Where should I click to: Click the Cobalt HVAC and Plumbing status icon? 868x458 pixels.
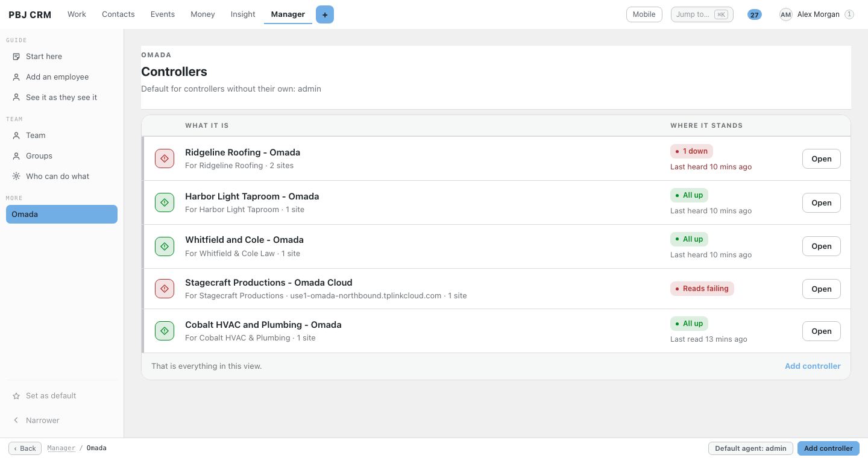tap(165, 331)
